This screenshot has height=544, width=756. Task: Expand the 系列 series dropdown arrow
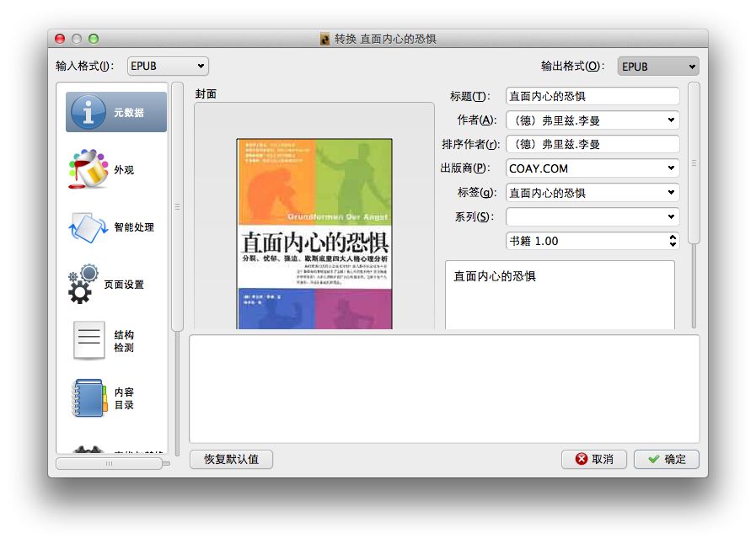(671, 216)
